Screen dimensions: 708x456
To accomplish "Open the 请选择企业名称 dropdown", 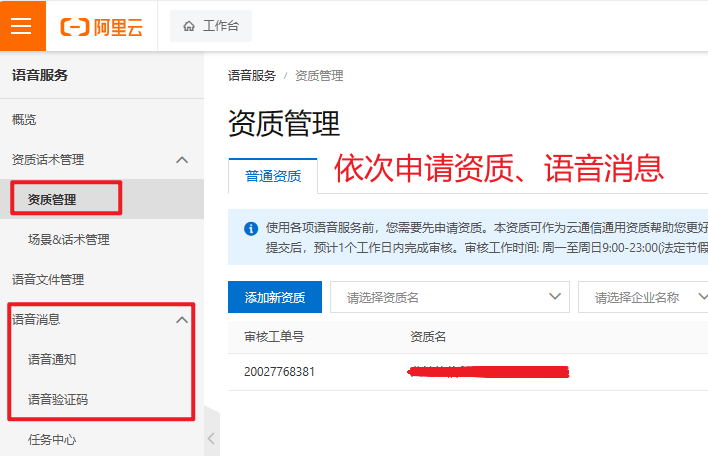I will pos(642,297).
